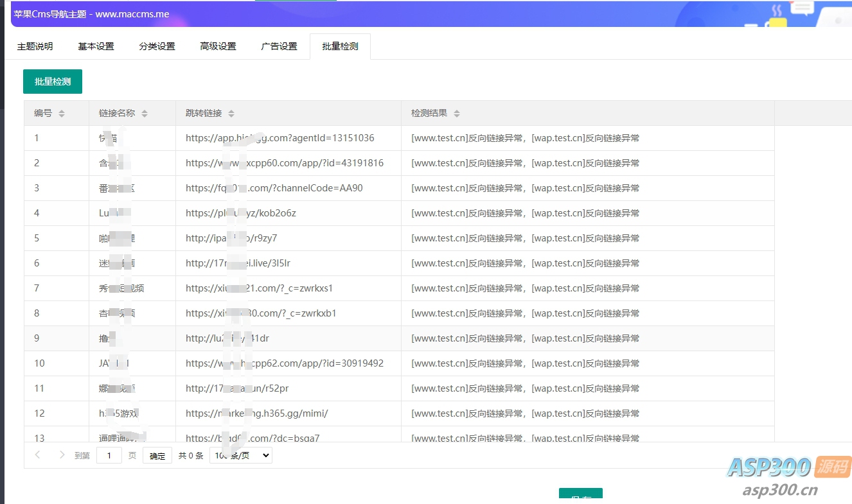
Task: Go to previous page arrow
Action: [x=38, y=455]
